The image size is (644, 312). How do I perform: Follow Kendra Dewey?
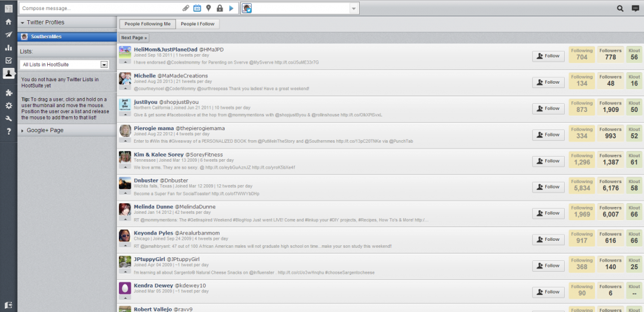[x=548, y=292]
